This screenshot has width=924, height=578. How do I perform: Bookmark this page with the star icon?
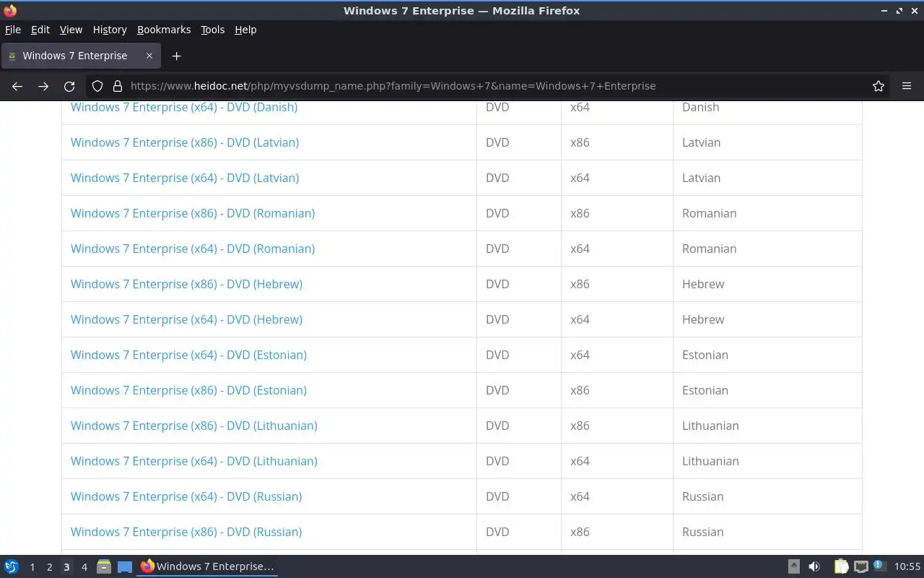[879, 86]
